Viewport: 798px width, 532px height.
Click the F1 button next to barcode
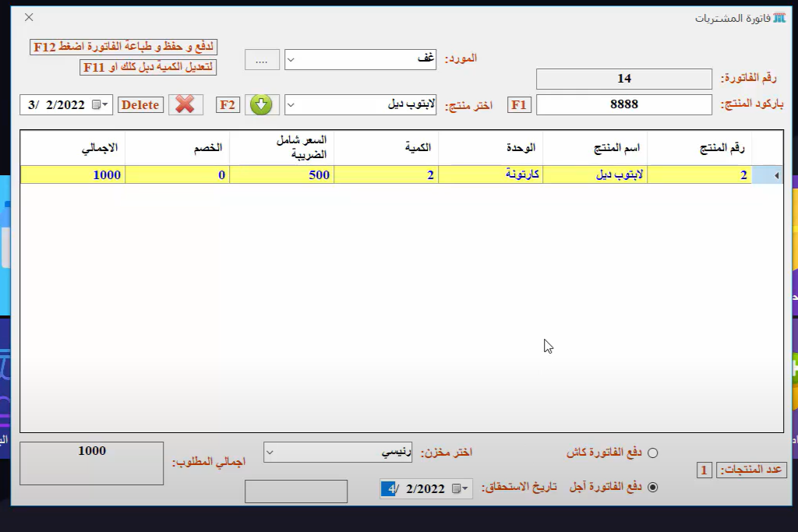(x=519, y=105)
